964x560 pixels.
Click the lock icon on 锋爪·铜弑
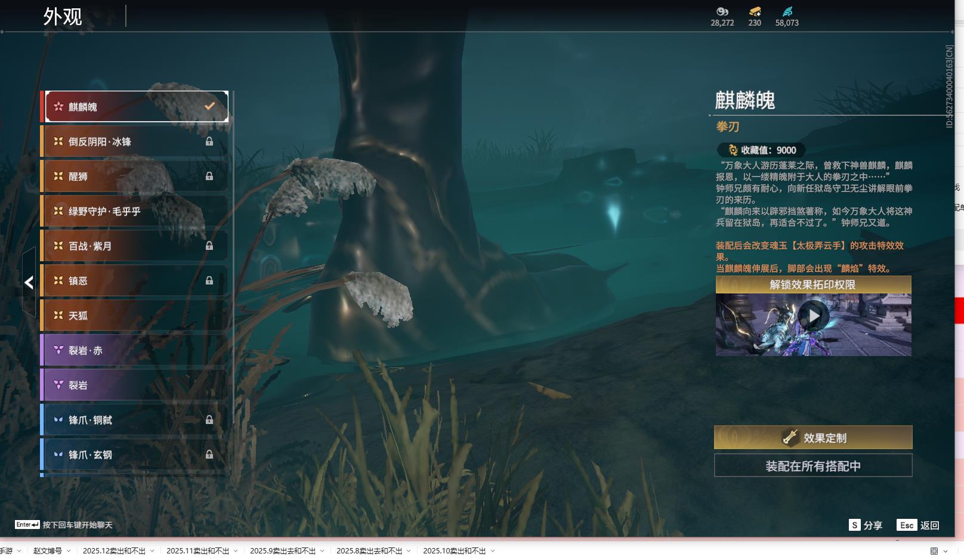pyautogui.click(x=209, y=419)
